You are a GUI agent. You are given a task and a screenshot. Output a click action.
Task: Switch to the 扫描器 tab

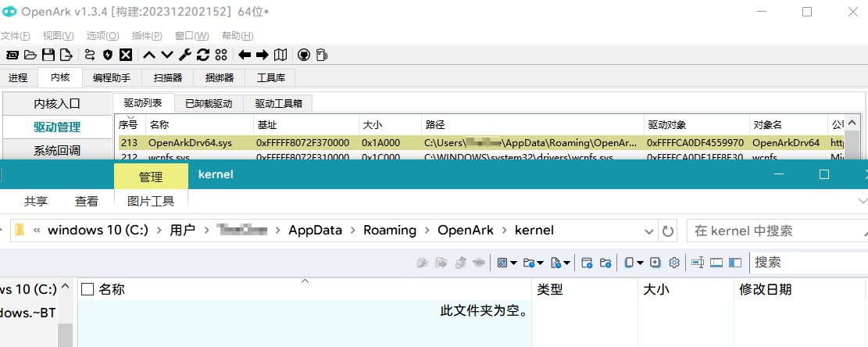click(x=168, y=77)
